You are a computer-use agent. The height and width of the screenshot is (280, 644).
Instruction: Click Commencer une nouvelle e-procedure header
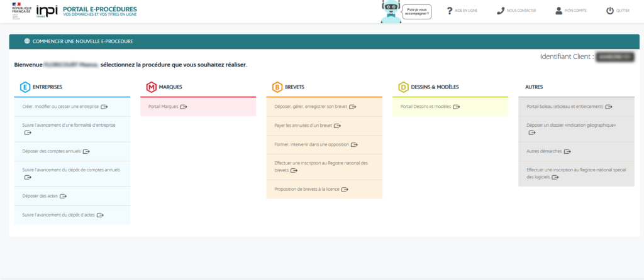click(79, 41)
